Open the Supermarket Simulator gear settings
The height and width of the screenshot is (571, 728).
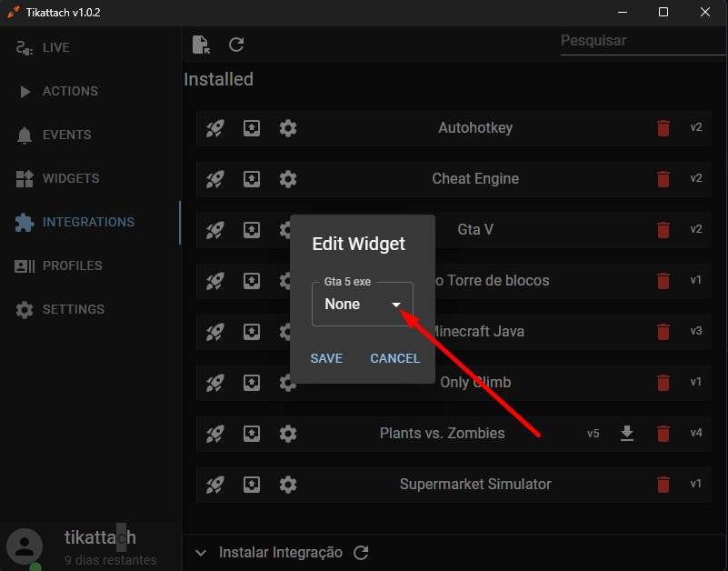pyautogui.click(x=288, y=485)
